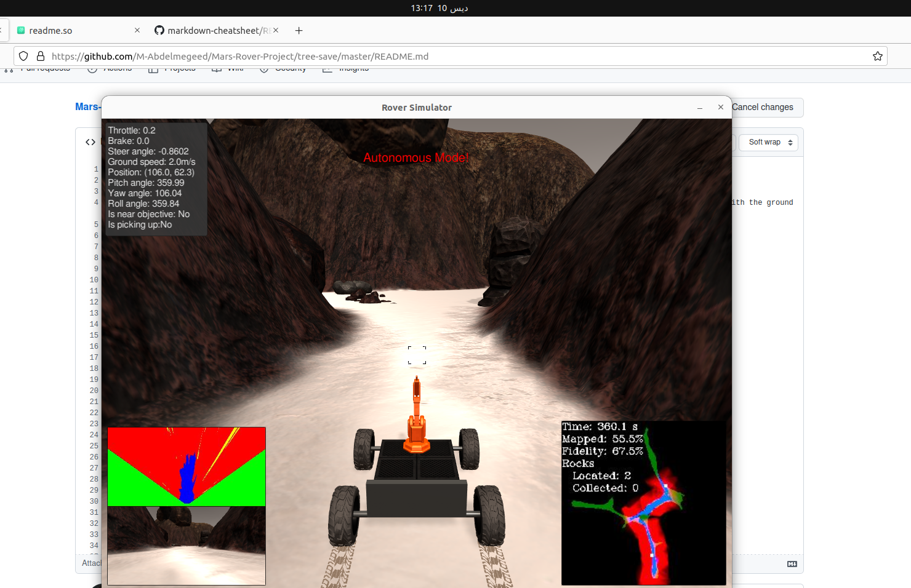Click line number 20 in the editor gutter

[94, 391]
